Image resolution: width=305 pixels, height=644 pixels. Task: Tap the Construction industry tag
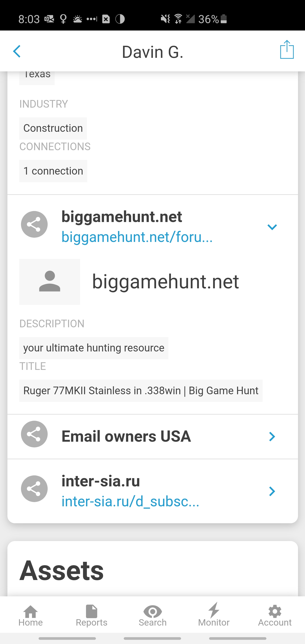tap(53, 128)
